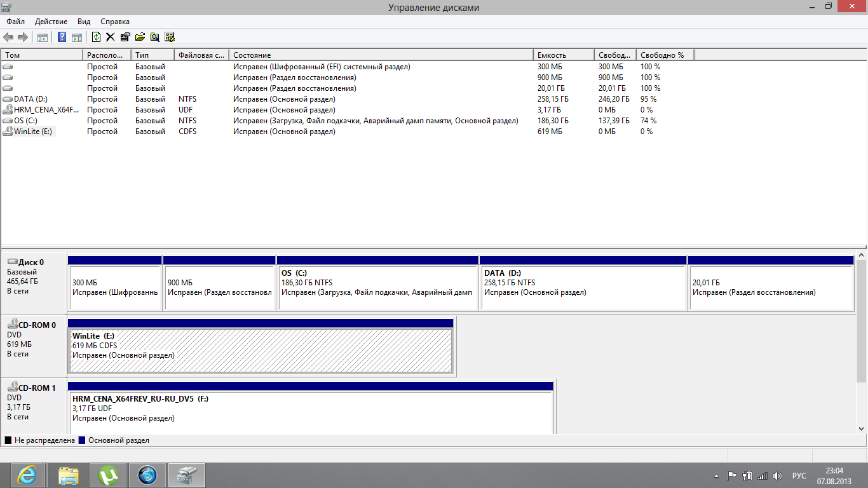The width and height of the screenshot is (868, 488).
Task: Select the DATA (D:) partition block on Диск 0
Action: click(583, 283)
